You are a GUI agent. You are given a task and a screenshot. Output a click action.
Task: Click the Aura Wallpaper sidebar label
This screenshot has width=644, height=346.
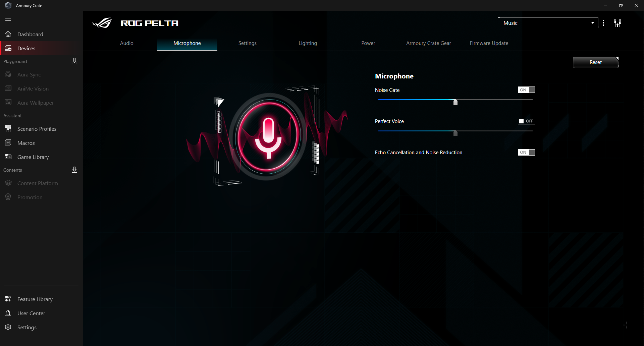(36, 103)
